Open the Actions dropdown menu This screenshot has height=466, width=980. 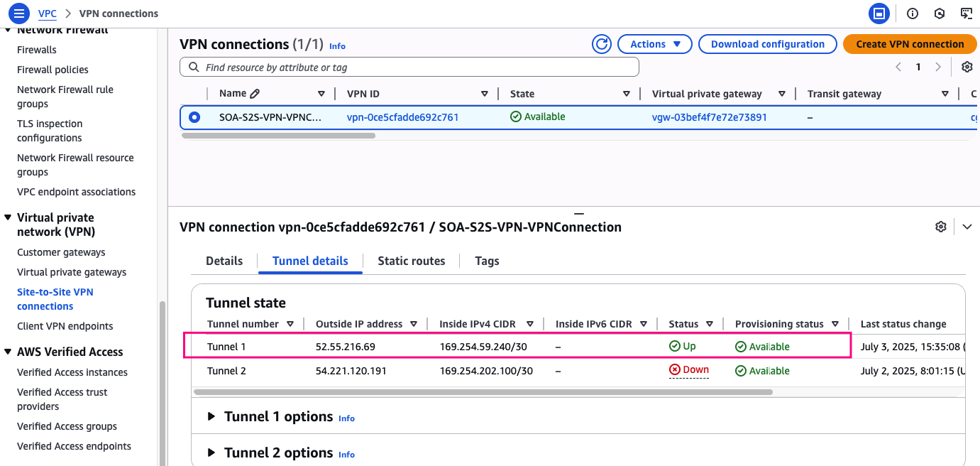coord(654,44)
